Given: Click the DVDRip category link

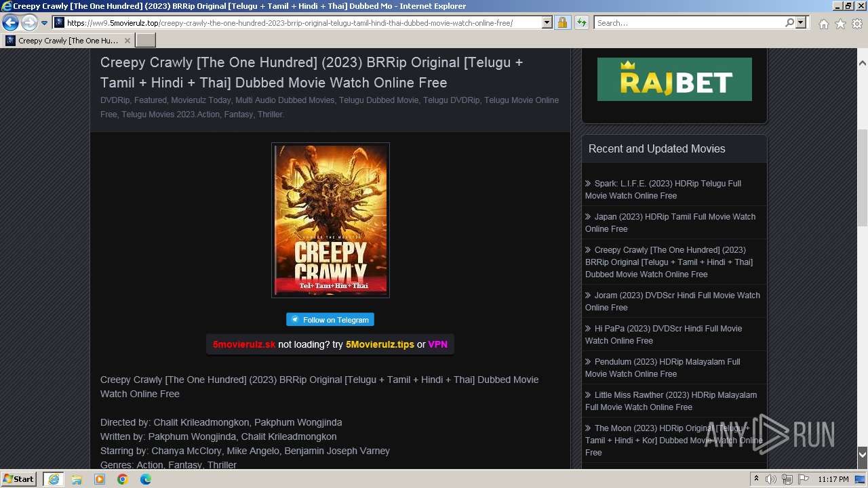Looking at the screenshot, I should (115, 100).
